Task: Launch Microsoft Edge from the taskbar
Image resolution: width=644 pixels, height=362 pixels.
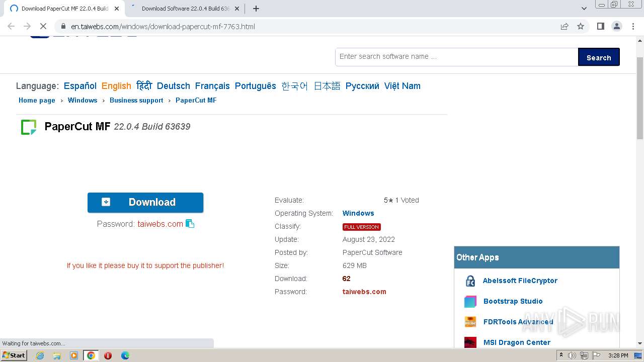Action: (x=125, y=355)
